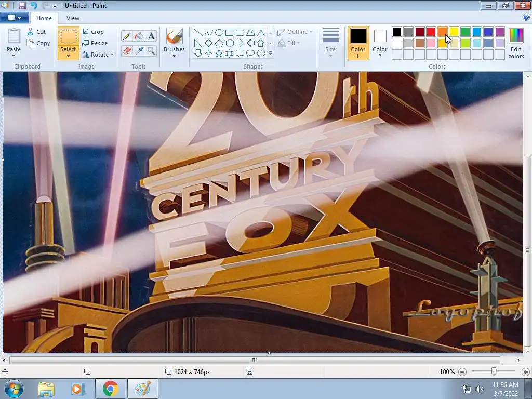
Task: Select the Fill with color bucket tool
Action: (x=139, y=36)
